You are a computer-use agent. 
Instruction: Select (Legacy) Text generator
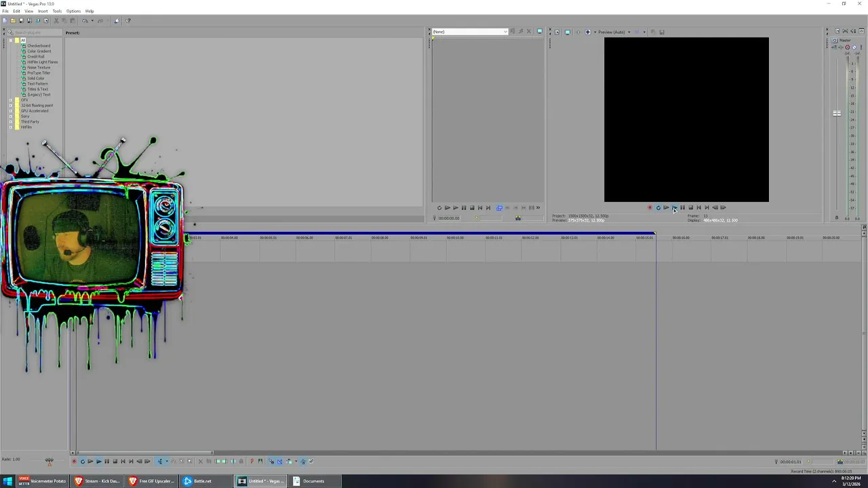(39, 95)
